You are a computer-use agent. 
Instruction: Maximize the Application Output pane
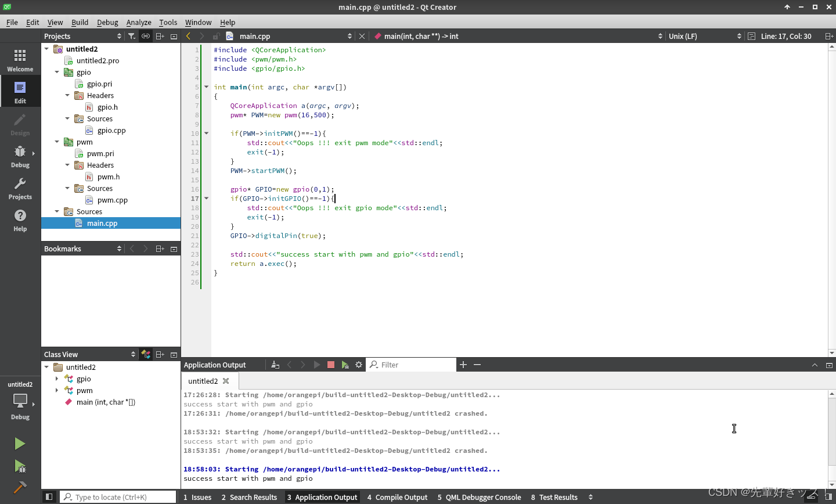pos(829,365)
